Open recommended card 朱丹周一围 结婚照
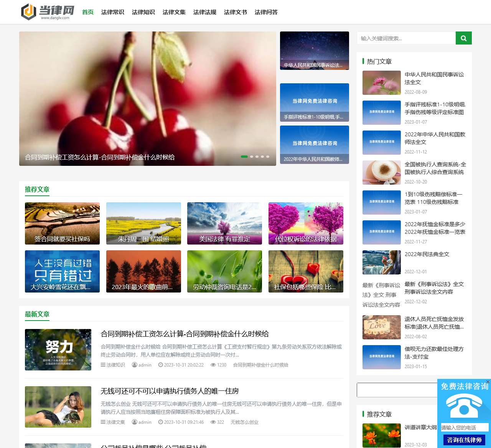The image size is (491, 448). [143, 223]
